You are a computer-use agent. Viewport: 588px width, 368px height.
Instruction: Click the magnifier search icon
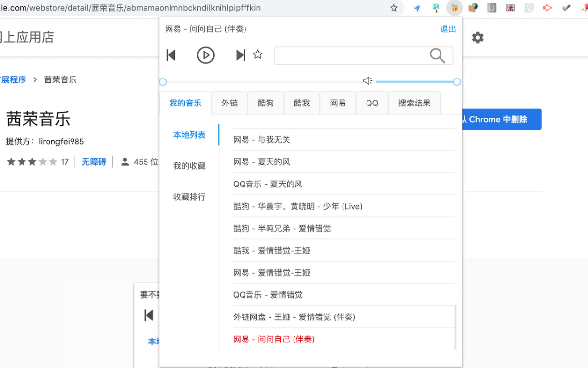click(x=437, y=55)
